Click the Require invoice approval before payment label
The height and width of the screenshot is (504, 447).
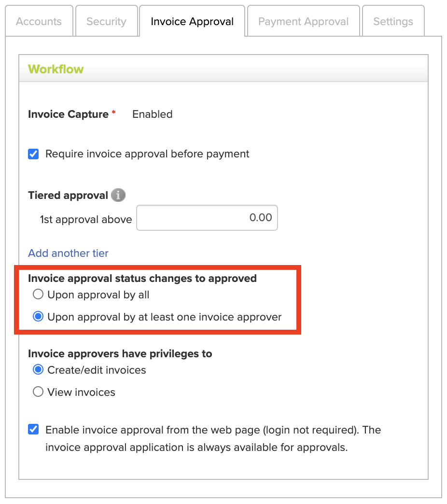[147, 154]
